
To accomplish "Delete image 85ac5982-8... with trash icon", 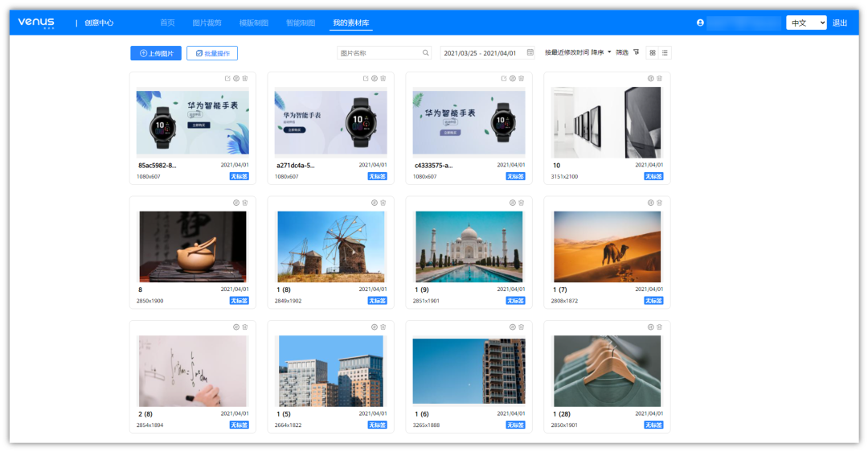I will click(244, 79).
